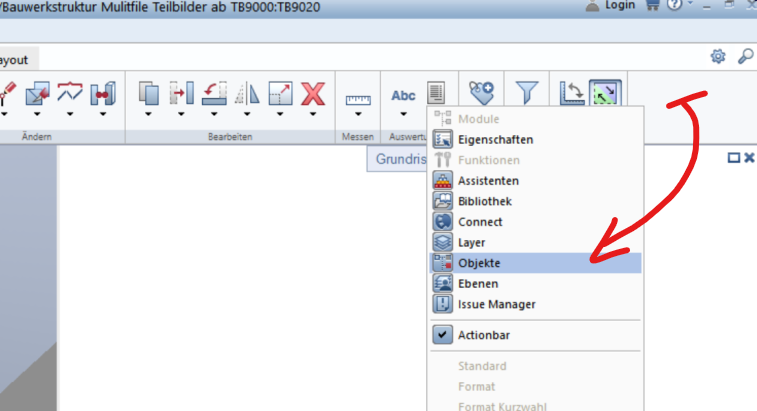The width and height of the screenshot is (757, 411).
Task: Open Issue Manager from the menu
Action: (497, 304)
